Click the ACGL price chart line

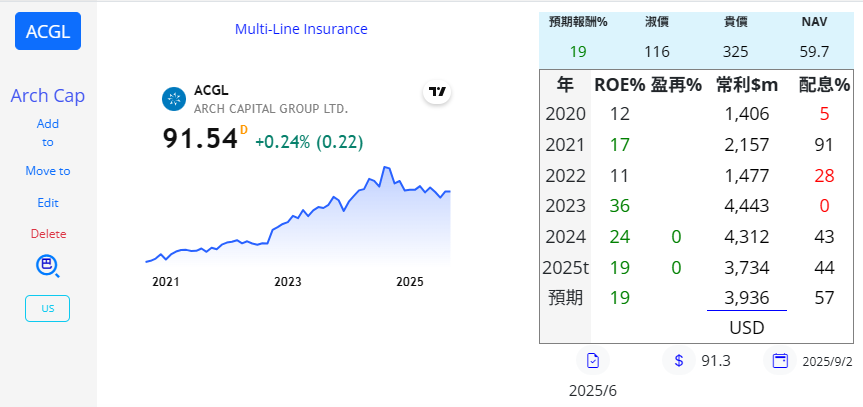point(298,216)
